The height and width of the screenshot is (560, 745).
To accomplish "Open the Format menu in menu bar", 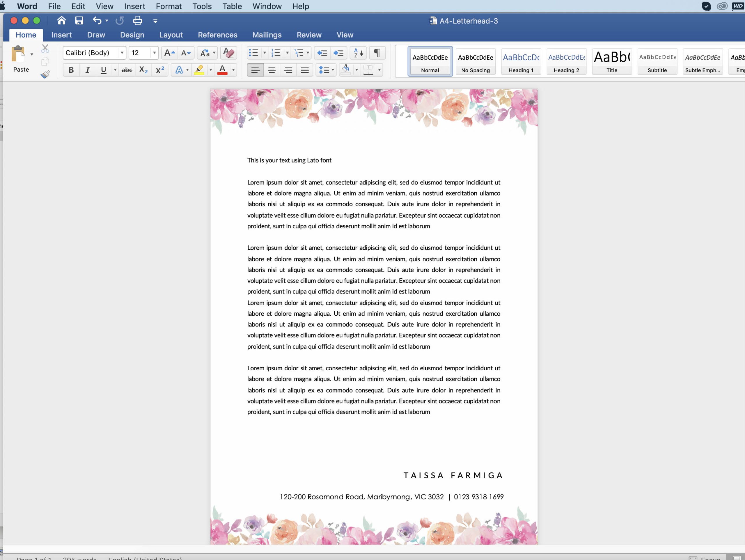I will coord(169,6).
